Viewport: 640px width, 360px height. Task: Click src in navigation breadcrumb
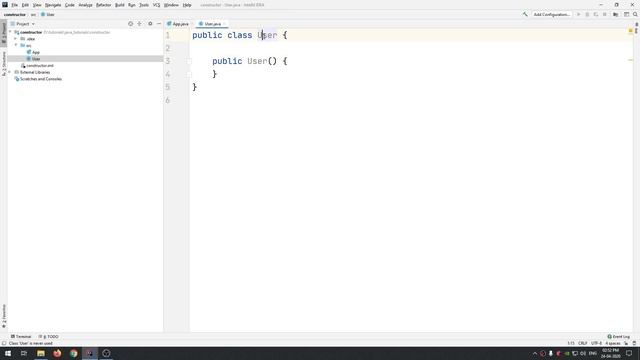click(33, 14)
